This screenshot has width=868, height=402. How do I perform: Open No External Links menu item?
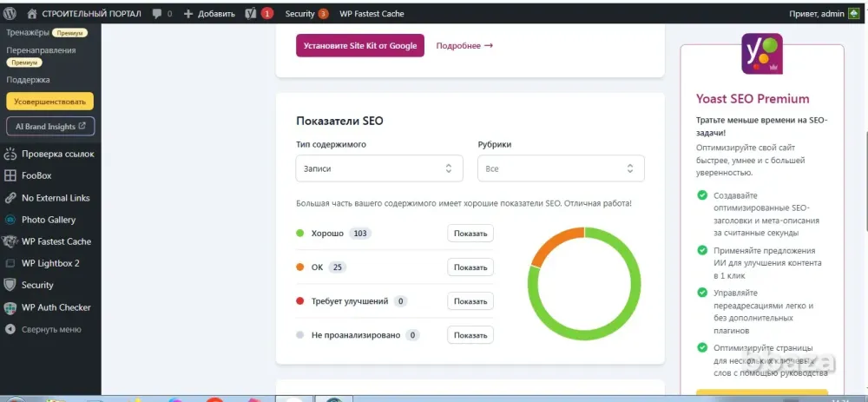point(56,198)
